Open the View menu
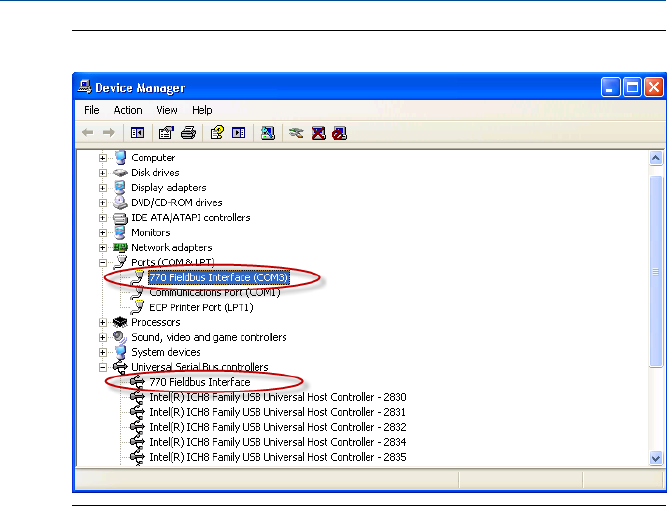This screenshot has height=506, width=667. coord(167,110)
